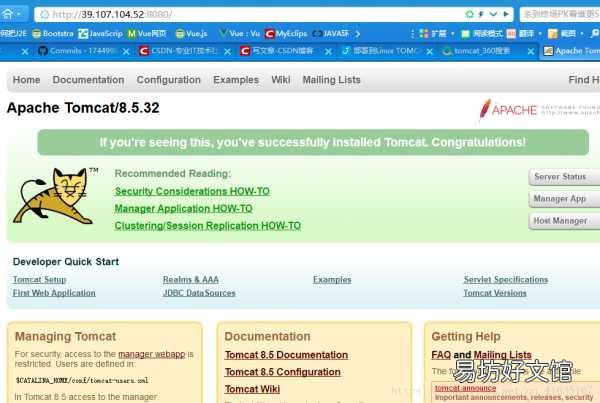Open Configuration in Tomcat navigation

pos(169,80)
